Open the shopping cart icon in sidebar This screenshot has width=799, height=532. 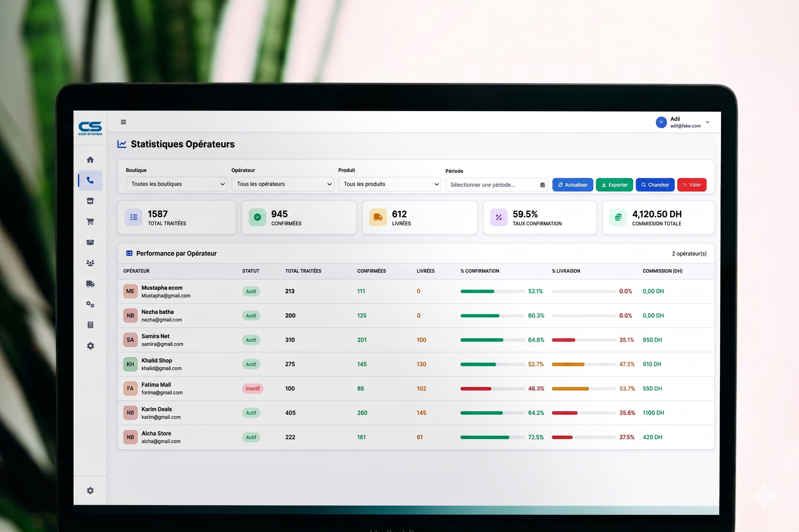pos(90,221)
